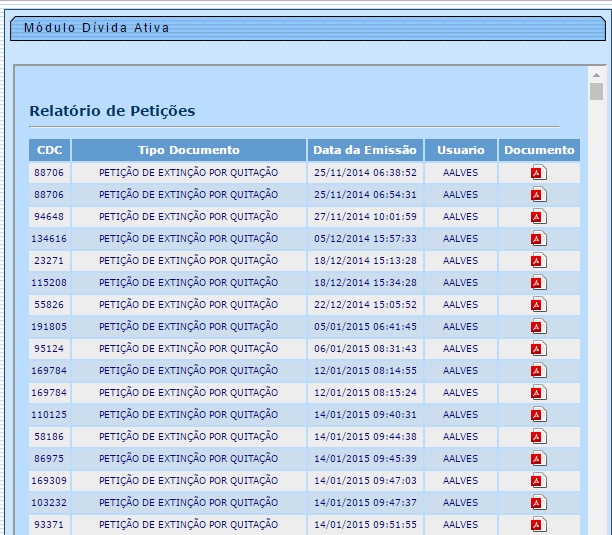Image resolution: width=612 pixels, height=535 pixels.
Task: Open PDF for CDC 169309 petition
Action: 538,480
